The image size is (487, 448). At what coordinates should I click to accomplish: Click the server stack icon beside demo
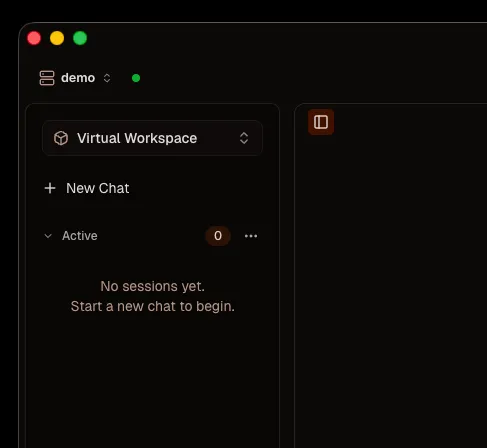pyautogui.click(x=47, y=78)
